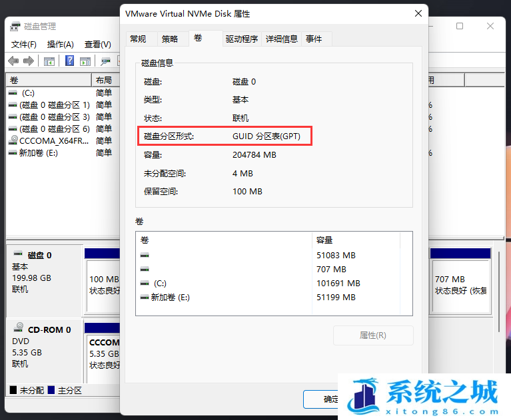Screen dimensions: 511x420
Task: Click the 磁盘 0 disk icon in graphical view
Action: point(18,254)
